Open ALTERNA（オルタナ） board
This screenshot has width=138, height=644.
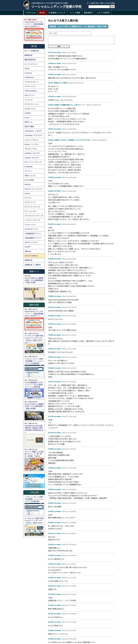click(x=34, y=153)
